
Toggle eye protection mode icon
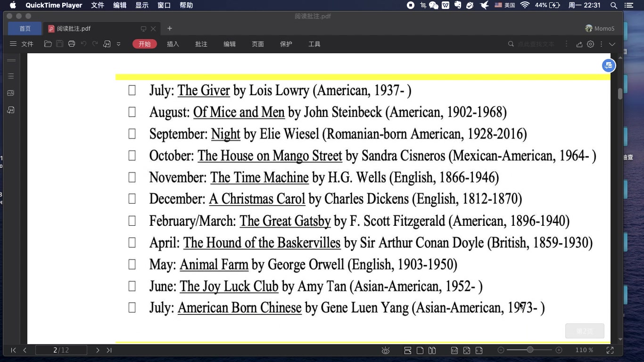(386, 350)
